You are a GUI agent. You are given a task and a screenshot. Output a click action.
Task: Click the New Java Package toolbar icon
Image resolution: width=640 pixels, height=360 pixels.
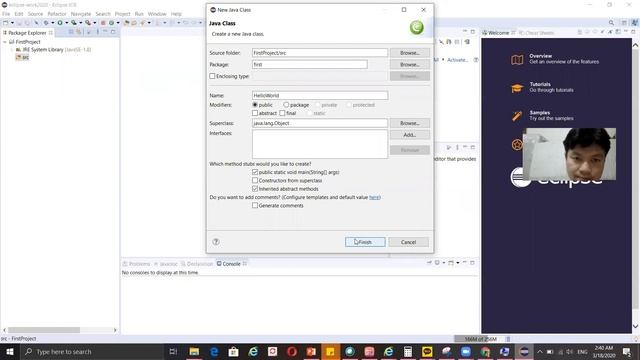tap(103, 23)
